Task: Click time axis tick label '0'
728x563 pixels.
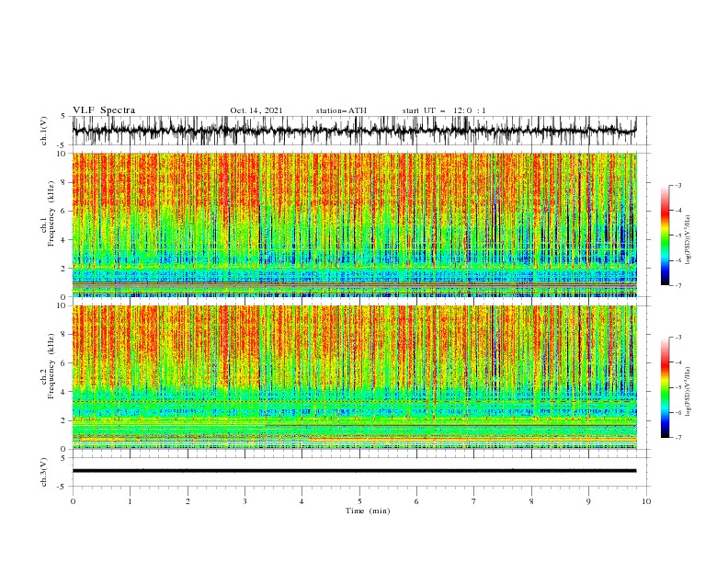Action: pyautogui.click(x=73, y=501)
